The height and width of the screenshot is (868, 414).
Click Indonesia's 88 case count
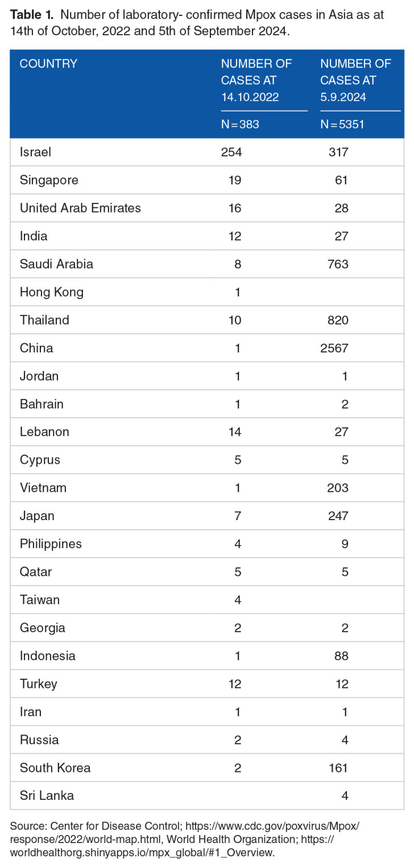341,655
